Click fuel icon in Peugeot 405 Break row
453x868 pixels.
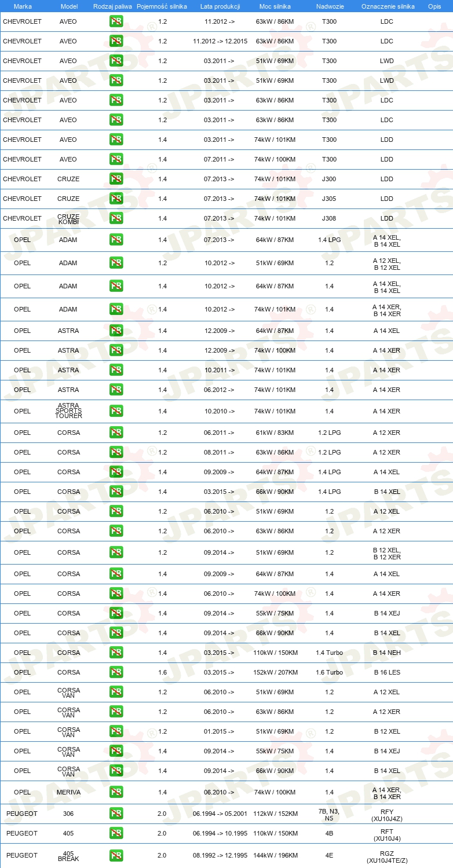[x=116, y=855]
